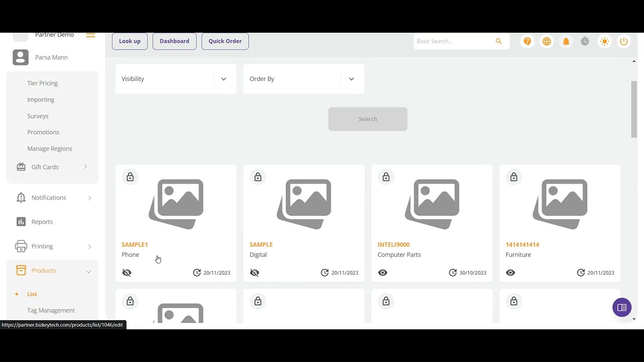Click the stopwatch timer icon

[585, 41]
